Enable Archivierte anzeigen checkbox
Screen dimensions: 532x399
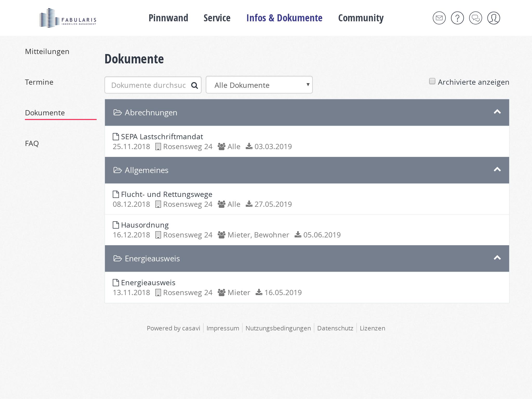[432, 81]
